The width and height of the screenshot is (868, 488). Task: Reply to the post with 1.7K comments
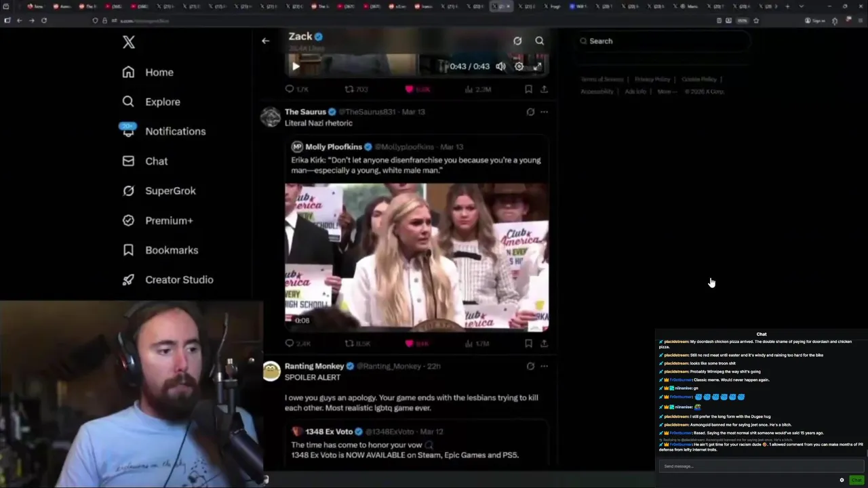(x=296, y=89)
